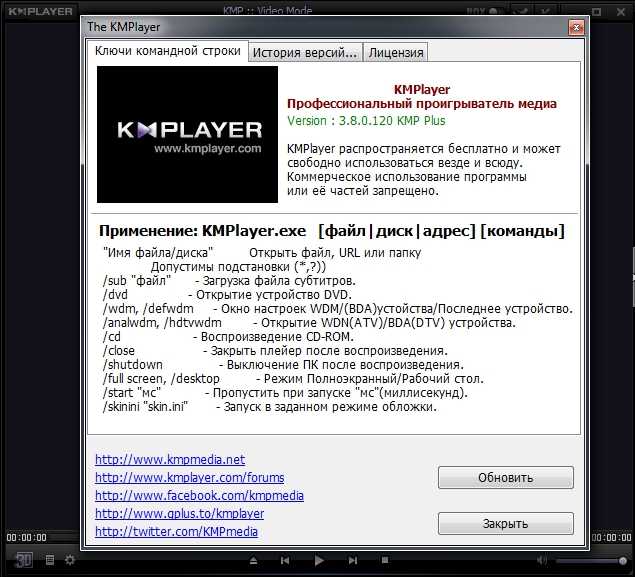635x577 pixels.
Task: Click the KMPlayer logo banner image
Action: tap(188, 134)
